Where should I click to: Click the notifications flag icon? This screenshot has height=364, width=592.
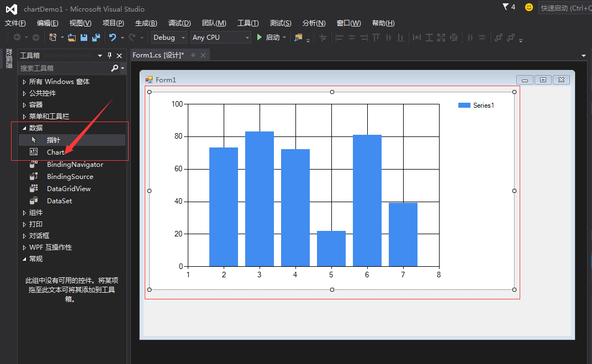pos(505,7)
